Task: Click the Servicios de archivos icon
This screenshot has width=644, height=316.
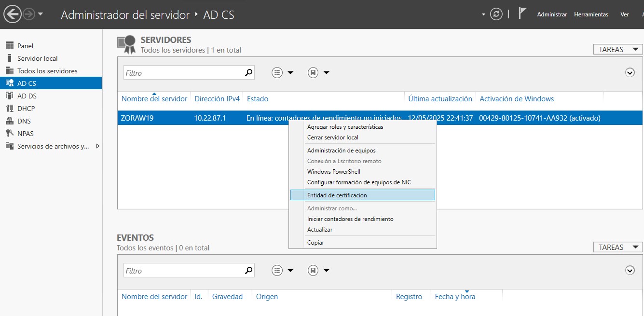Action: click(9, 146)
